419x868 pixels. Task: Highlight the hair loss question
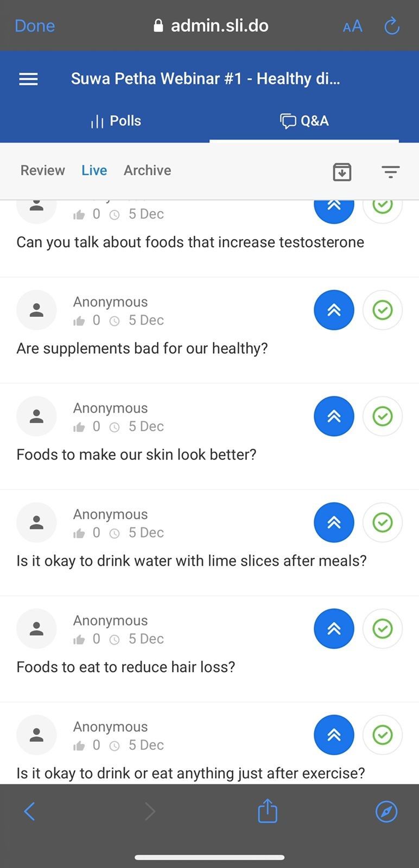(334, 629)
